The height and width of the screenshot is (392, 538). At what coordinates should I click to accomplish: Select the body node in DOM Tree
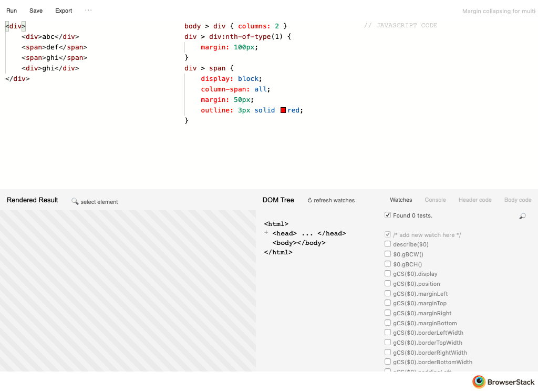[x=298, y=243]
